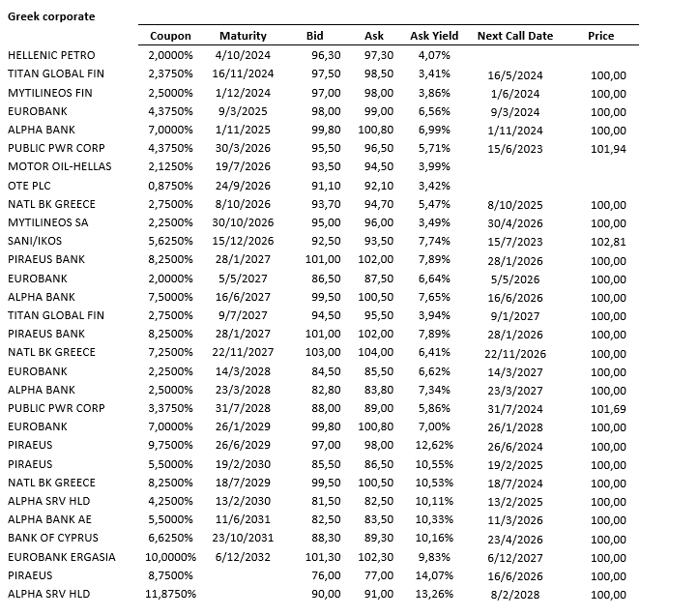
Task: Select the OTE PLC row label
Action: click(x=30, y=185)
